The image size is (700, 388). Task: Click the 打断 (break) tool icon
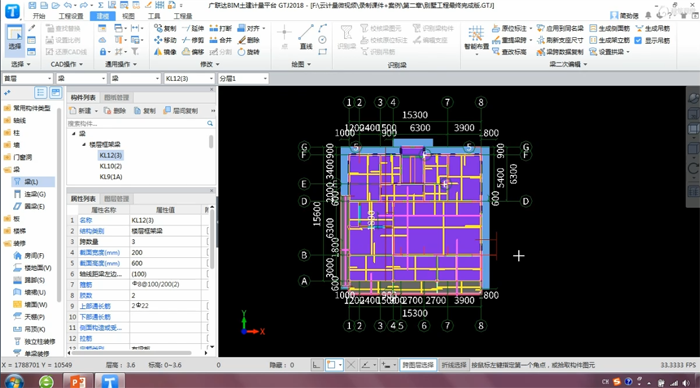click(x=213, y=28)
